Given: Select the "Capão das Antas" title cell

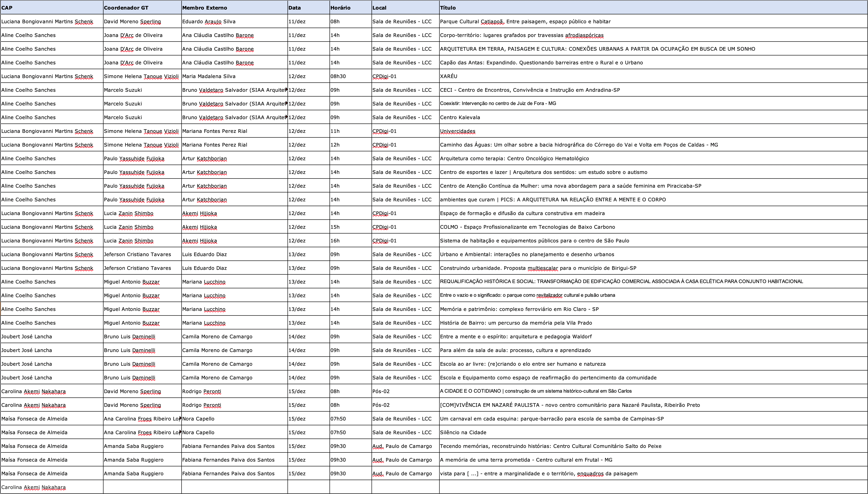Looking at the screenshot, I should [x=653, y=63].
